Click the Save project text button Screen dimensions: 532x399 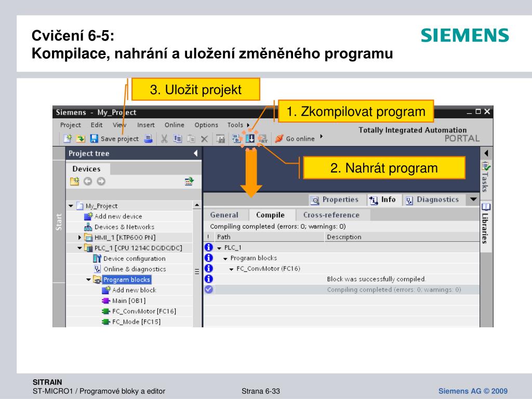(x=119, y=138)
